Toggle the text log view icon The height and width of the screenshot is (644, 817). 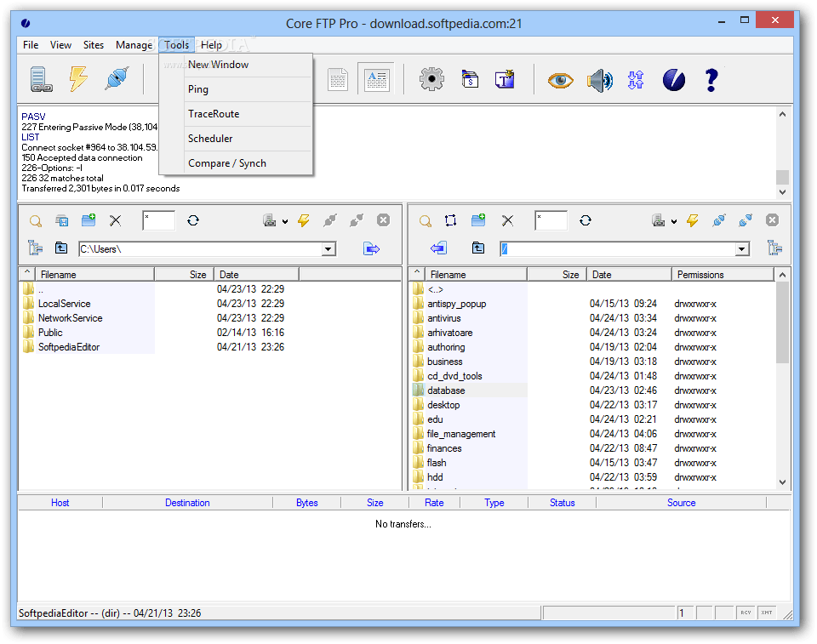tap(376, 80)
